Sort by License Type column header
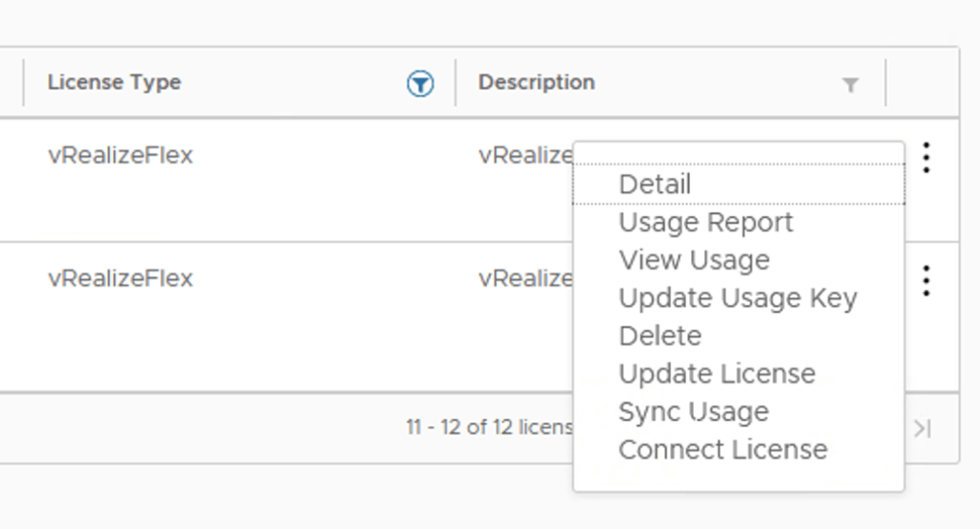The height and width of the screenshot is (529, 980). point(114,82)
